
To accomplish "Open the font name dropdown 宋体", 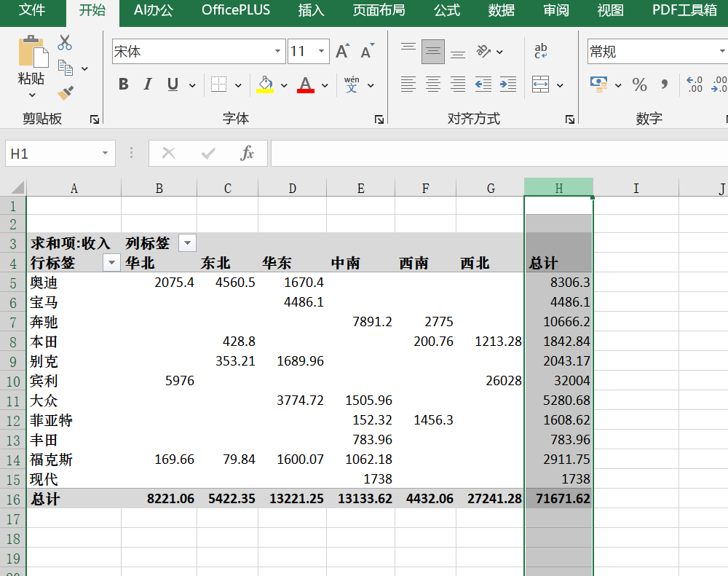I will pyautogui.click(x=277, y=51).
